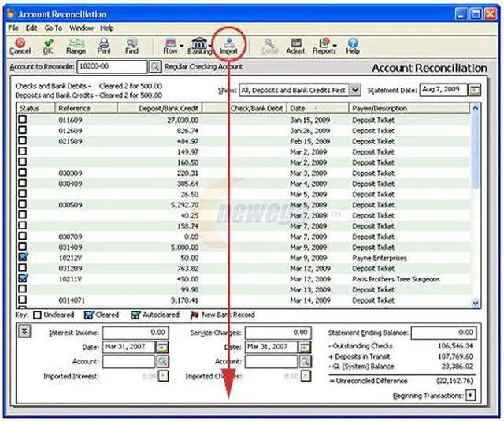Image resolution: width=504 pixels, height=421 pixels.
Task: Expand the Reports toolbar dropdown arrow
Action: coord(335,46)
